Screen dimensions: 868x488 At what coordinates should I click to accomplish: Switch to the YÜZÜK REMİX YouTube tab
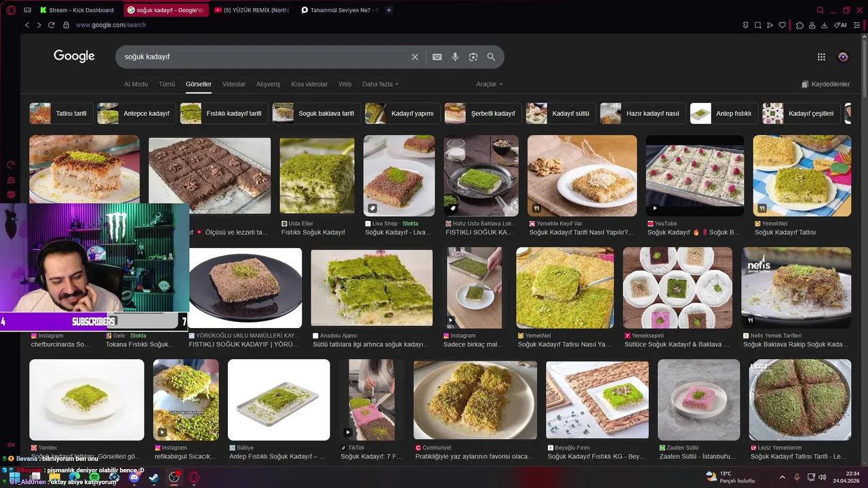pos(251,10)
